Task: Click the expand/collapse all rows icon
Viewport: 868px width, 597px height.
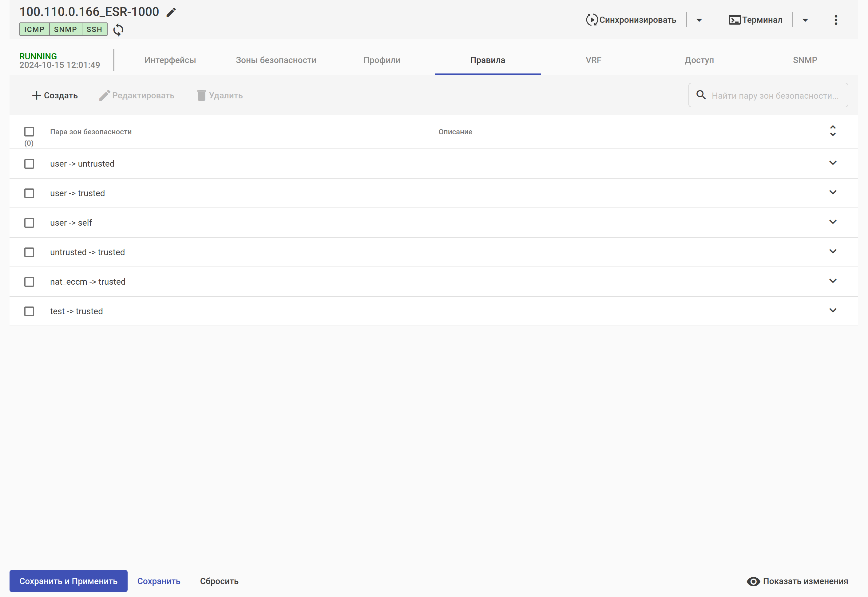Action: click(833, 131)
